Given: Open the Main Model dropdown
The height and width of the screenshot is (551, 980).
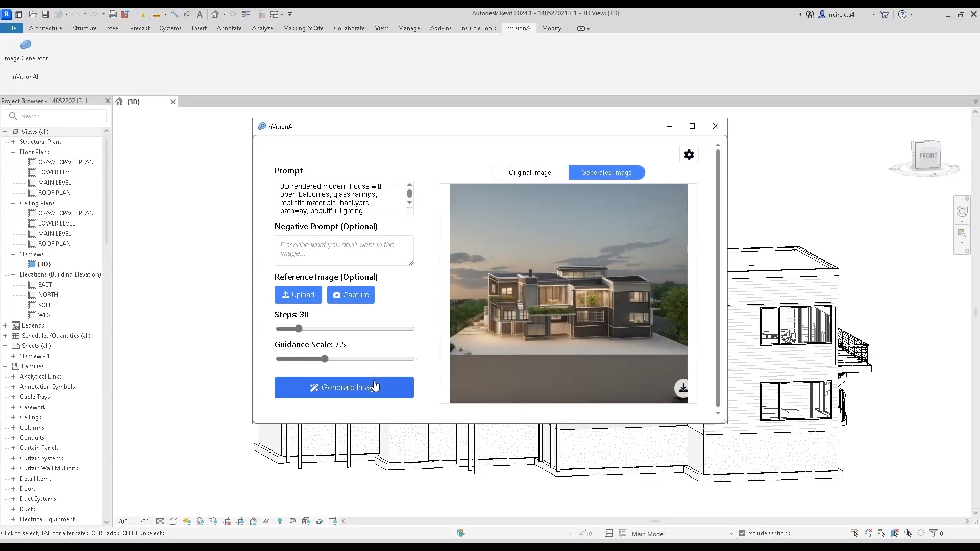Looking at the screenshot, I should (731, 534).
